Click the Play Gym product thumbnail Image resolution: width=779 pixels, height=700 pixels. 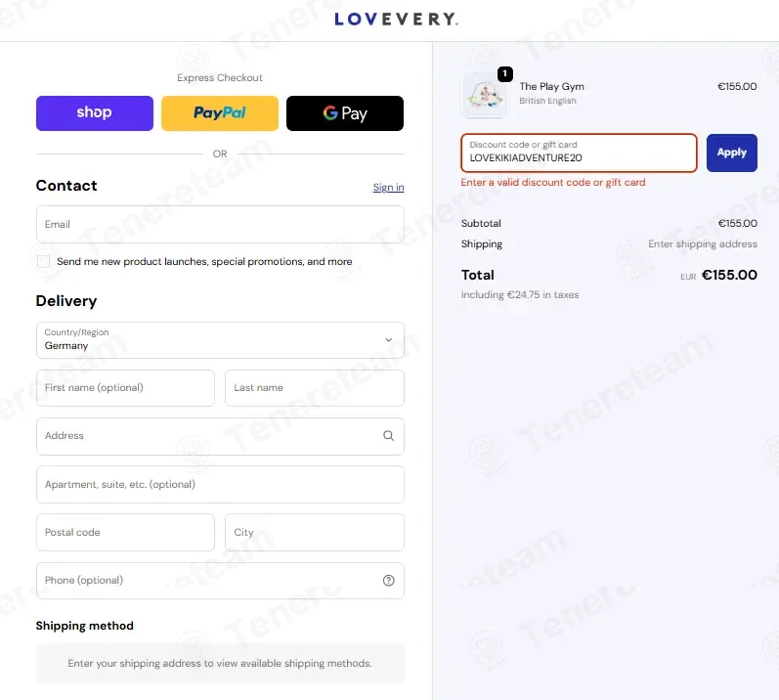click(x=485, y=95)
